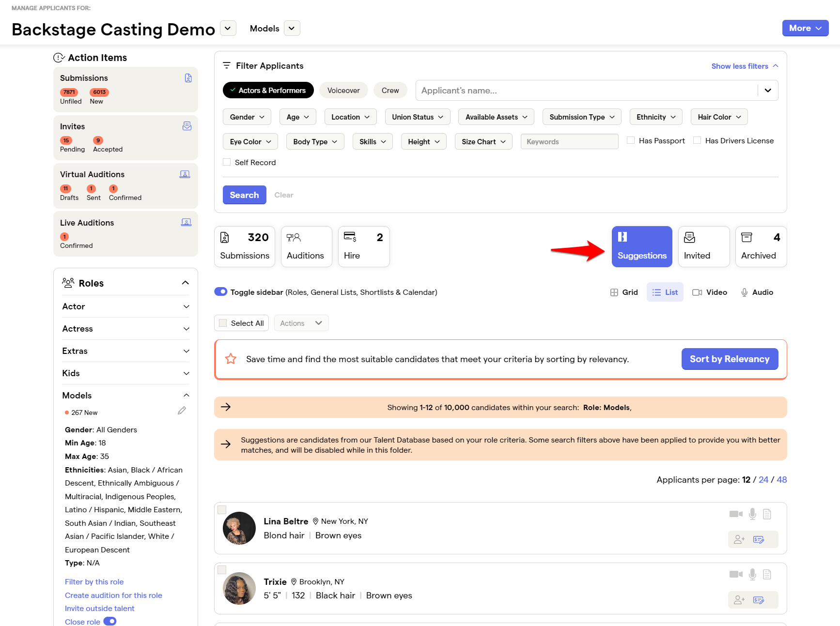Click the rate editing icon on Lina Beltre's card

[758, 539]
